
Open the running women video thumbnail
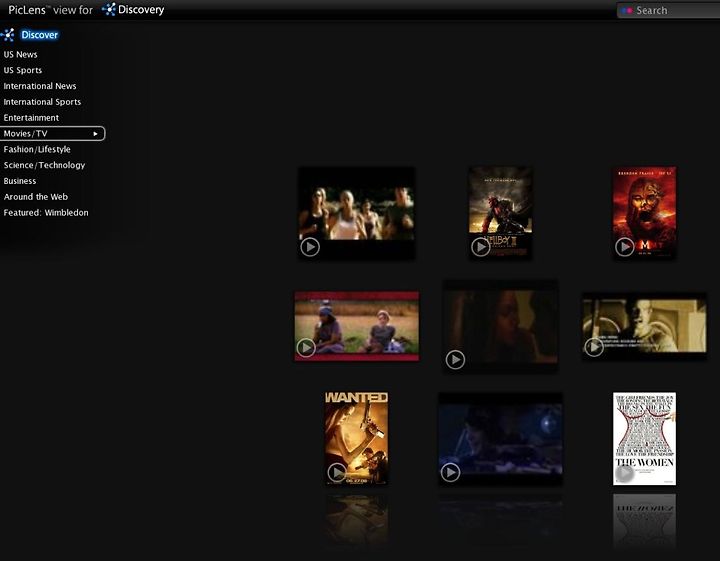click(x=357, y=213)
